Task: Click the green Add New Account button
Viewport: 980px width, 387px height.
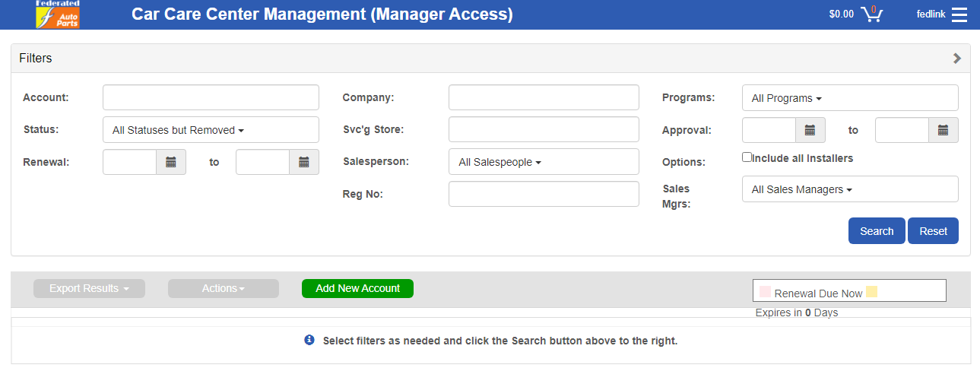Action: (357, 289)
